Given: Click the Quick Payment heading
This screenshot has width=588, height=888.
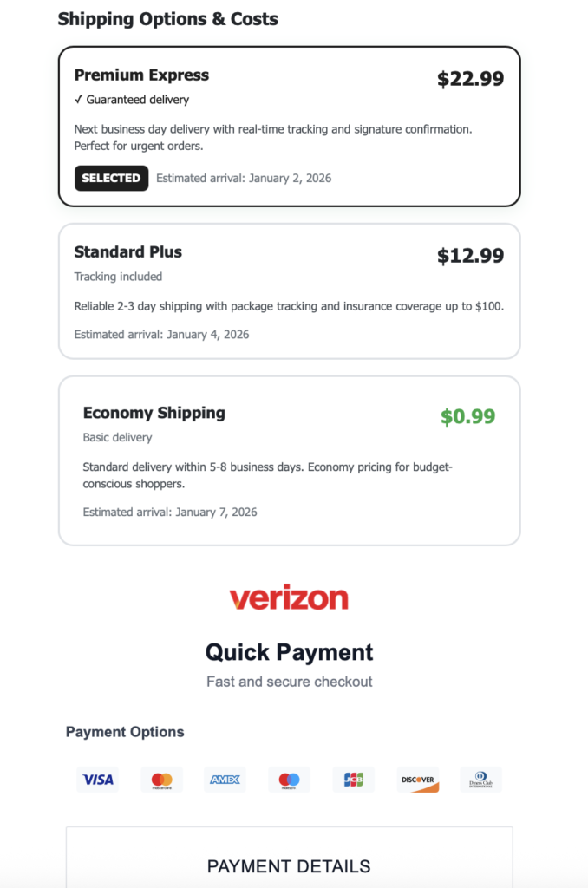Looking at the screenshot, I should click(289, 652).
